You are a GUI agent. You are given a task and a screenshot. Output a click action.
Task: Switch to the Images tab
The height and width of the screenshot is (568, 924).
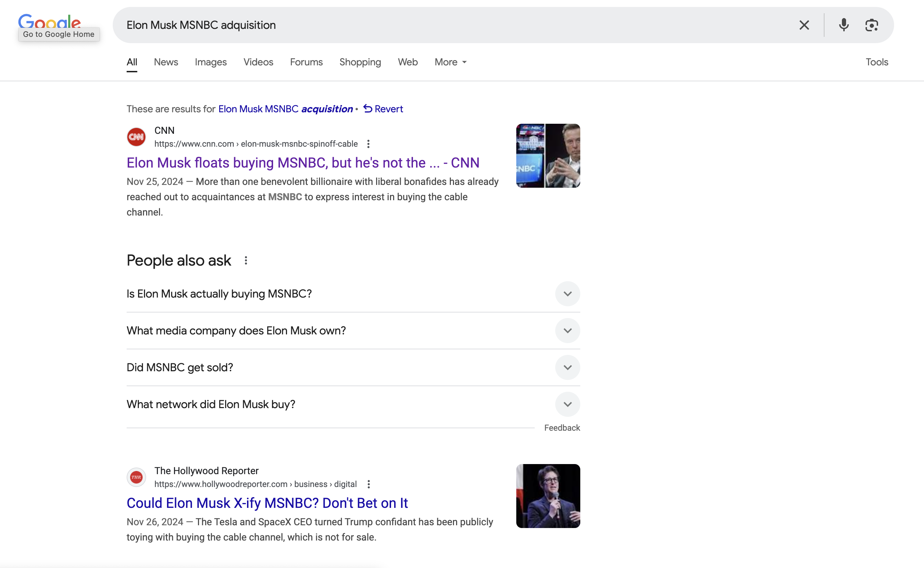point(210,62)
